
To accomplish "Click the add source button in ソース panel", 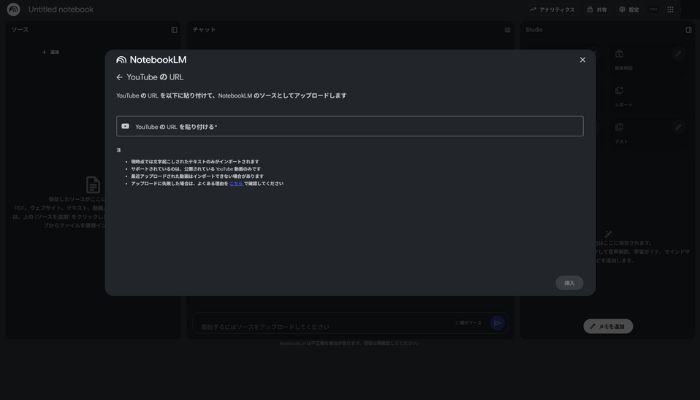I will tap(50, 52).
